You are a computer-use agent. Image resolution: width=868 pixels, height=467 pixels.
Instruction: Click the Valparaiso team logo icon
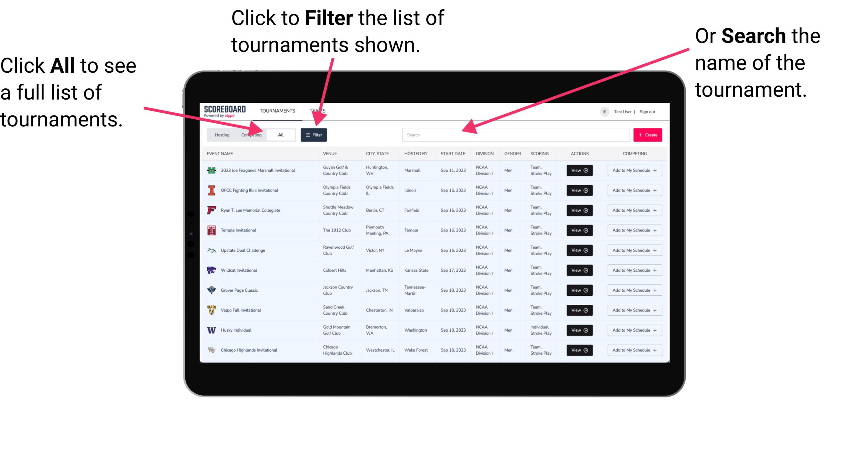coord(211,310)
